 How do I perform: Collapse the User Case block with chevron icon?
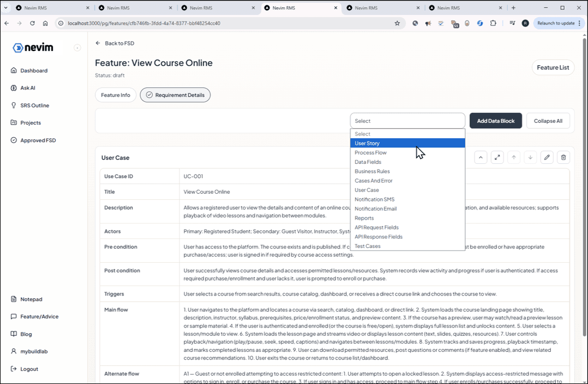481,157
